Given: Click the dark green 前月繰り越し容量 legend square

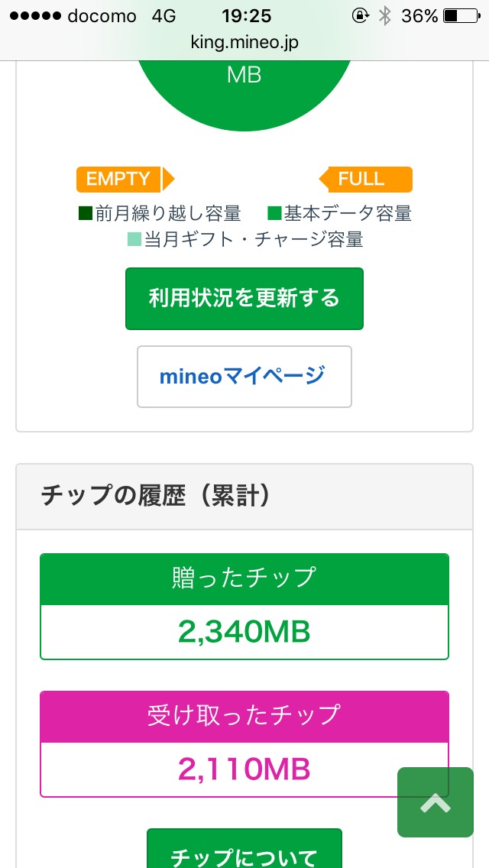Looking at the screenshot, I should click(x=86, y=213).
